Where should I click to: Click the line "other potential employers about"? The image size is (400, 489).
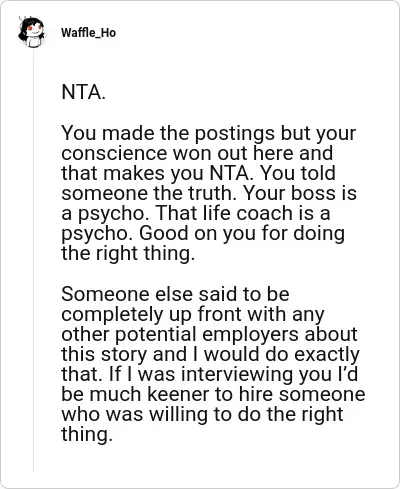(209, 334)
